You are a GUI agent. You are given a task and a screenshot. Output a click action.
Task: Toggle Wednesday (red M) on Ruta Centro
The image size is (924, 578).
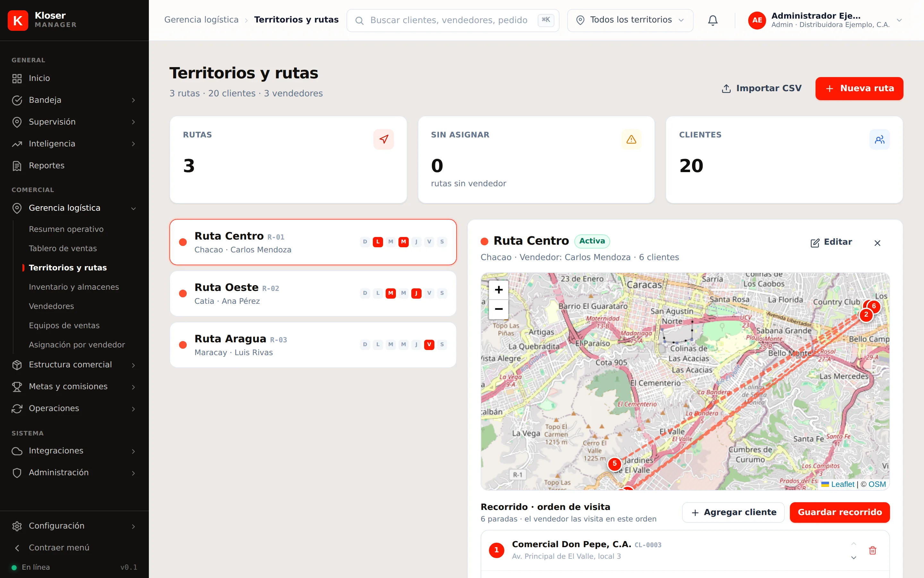coord(403,241)
